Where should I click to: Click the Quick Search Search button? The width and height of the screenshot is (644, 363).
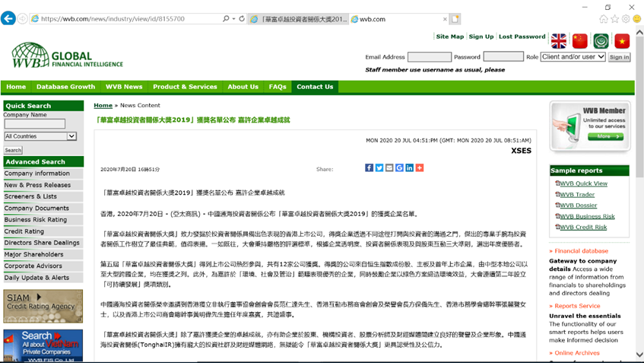tap(13, 150)
